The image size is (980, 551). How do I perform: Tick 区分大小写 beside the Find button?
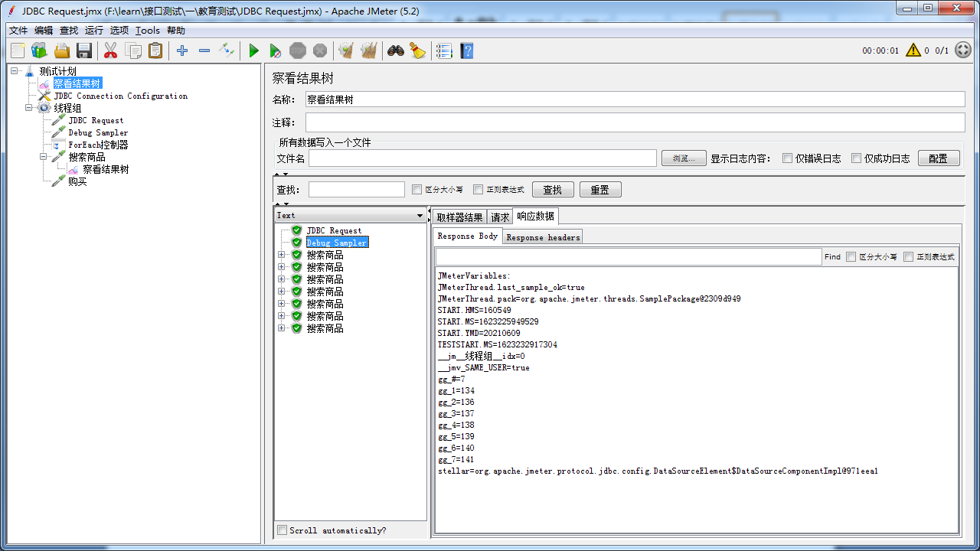click(851, 257)
